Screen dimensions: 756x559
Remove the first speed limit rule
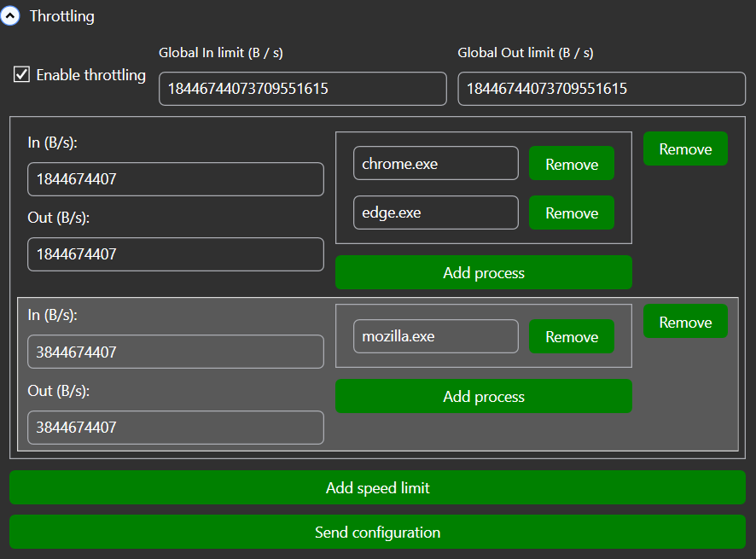(x=684, y=148)
